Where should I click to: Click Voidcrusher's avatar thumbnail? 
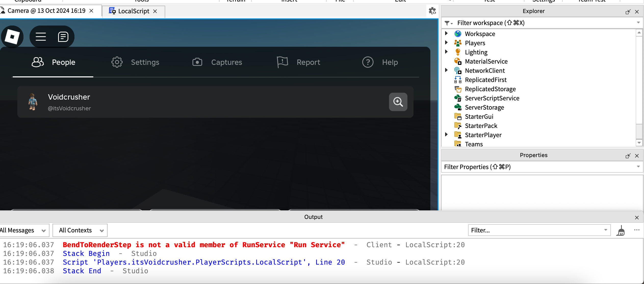coord(33,102)
